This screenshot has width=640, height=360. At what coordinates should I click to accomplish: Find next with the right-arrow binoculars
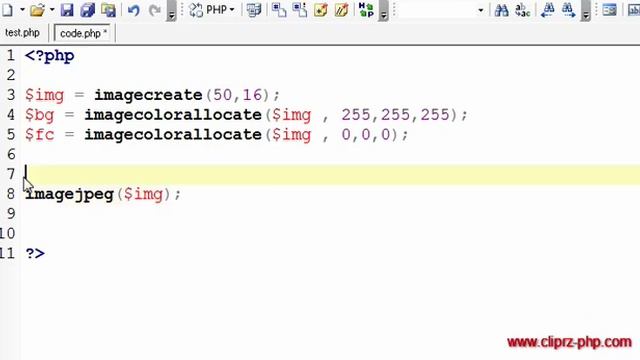click(568, 10)
